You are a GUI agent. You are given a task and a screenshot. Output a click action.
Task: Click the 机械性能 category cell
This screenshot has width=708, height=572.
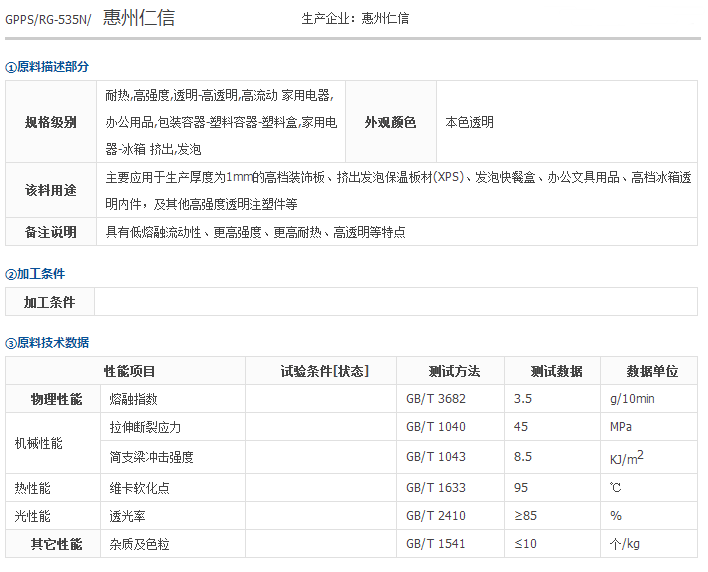53,443
